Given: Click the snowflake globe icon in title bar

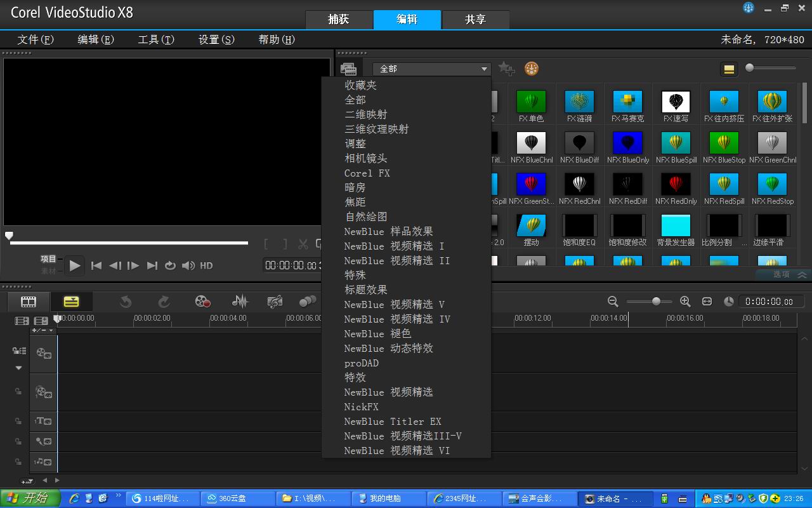Looking at the screenshot, I should point(749,8).
